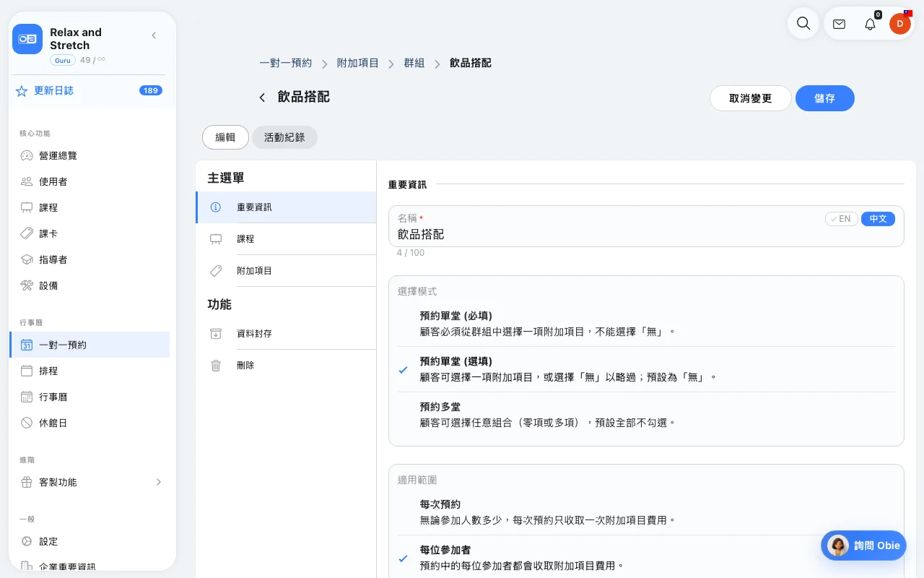
Task: Open the notifications bell icon
Action: [x=870, y=24]
